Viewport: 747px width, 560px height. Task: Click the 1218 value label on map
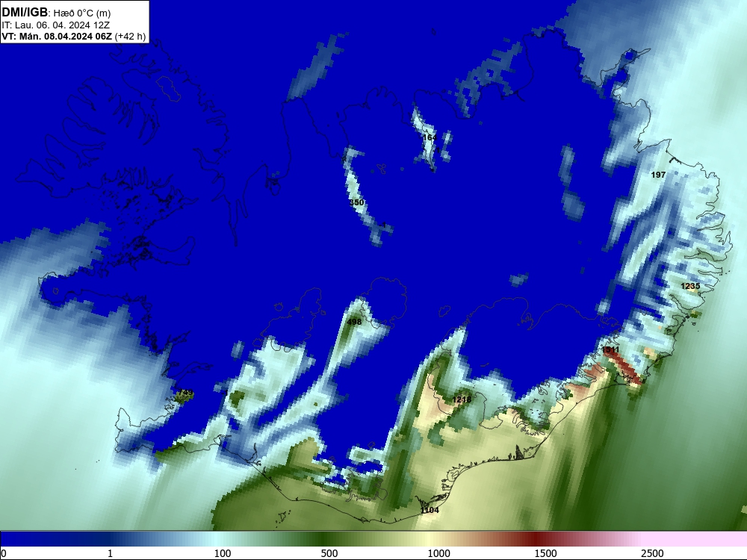[x=462, y=399]
